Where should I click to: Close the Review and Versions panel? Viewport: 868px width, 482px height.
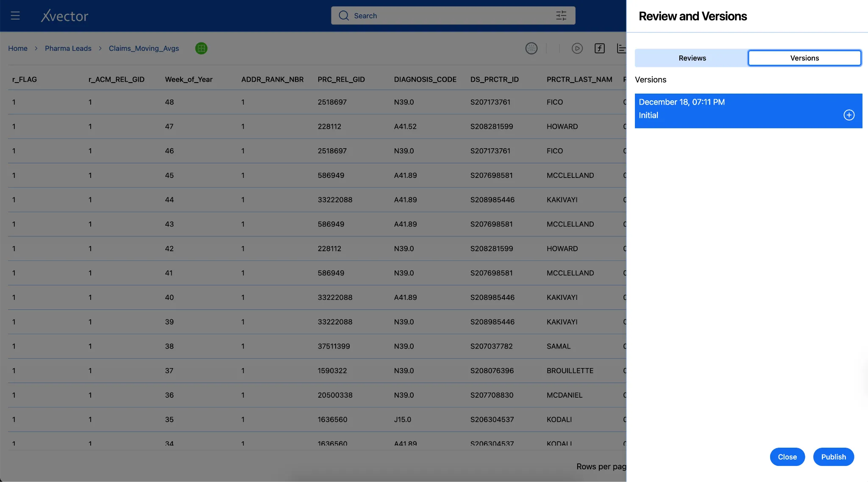(x=787, y=457)
